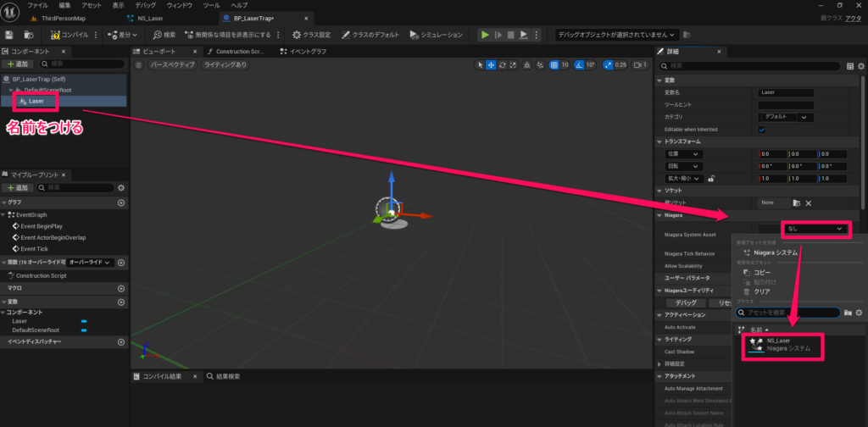Save the blueprint with the floppy disk icon

coord(8,35)
